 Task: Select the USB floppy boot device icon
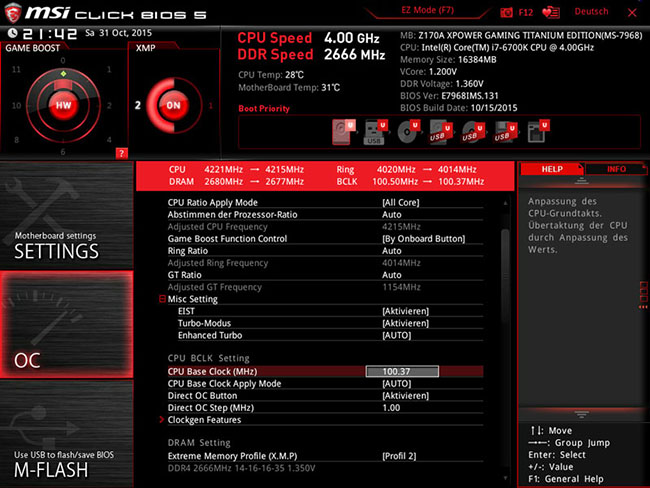(x=505, y=132)
